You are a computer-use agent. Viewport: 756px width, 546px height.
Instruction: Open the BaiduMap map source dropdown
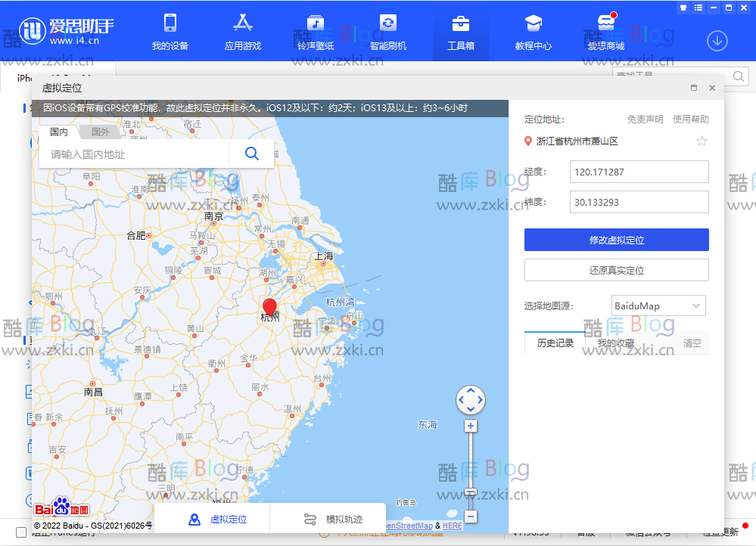coord(658,306)
